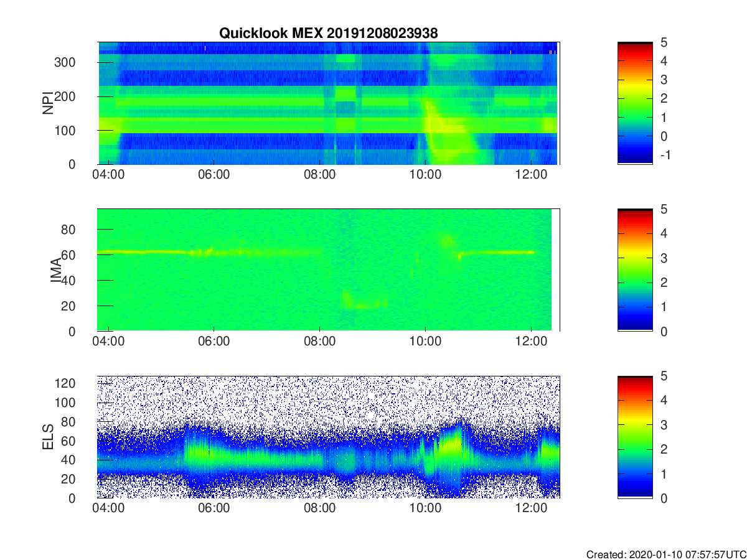Select the ELS axis label
Viewport: 747px width, 560px height.
coord(47,437)
